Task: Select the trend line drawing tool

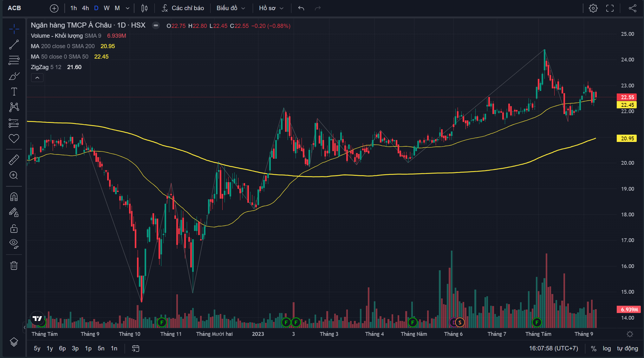Action: pos(14,45)
